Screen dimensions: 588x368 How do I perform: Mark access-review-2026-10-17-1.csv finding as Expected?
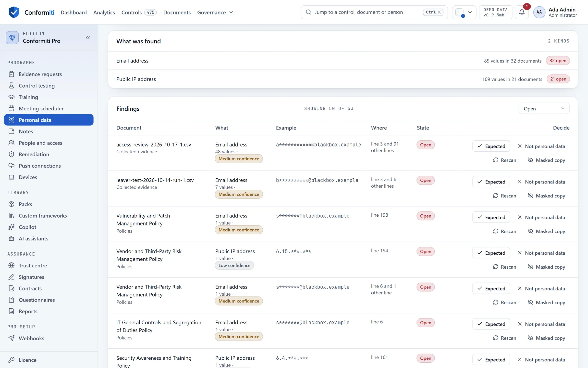(x=491, y=146)
